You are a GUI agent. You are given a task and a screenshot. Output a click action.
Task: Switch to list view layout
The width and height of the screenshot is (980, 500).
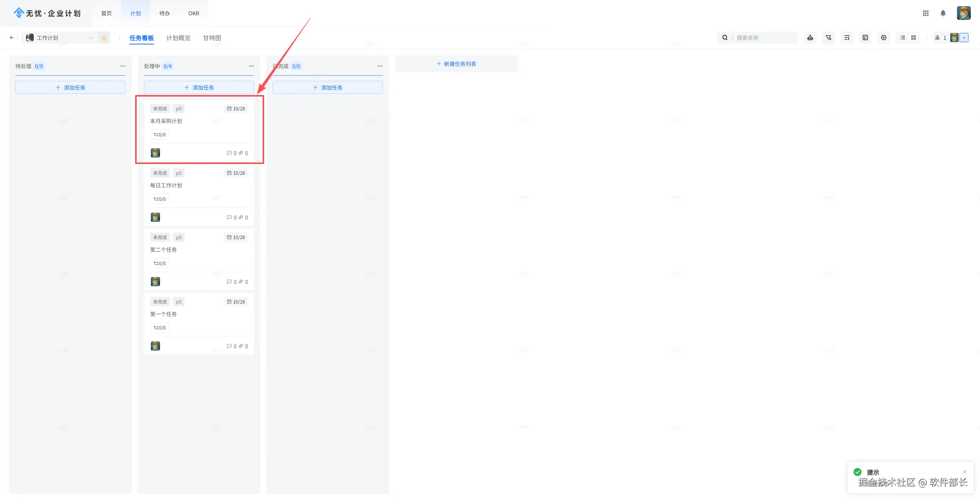[x=903, y=38]
